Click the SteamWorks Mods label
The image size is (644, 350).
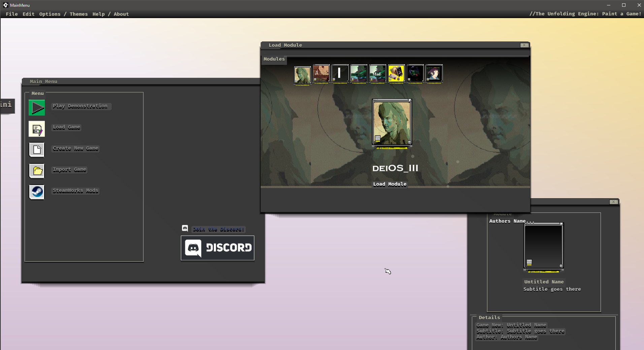(x=75, y=191)
